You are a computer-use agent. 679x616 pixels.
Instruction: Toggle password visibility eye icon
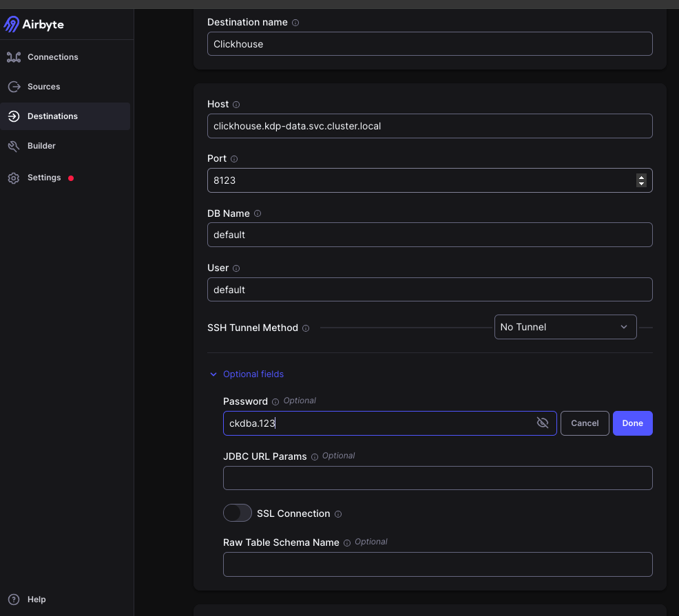[542, 423]
